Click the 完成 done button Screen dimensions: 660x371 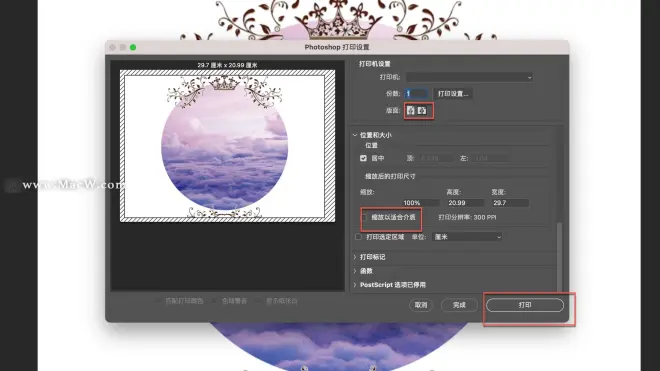459,305
